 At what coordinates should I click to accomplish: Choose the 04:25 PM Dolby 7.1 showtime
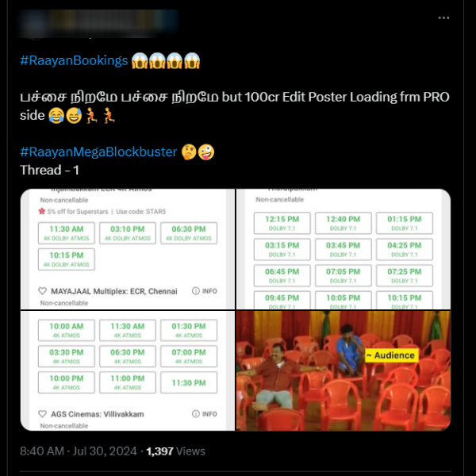coord(405,249)
